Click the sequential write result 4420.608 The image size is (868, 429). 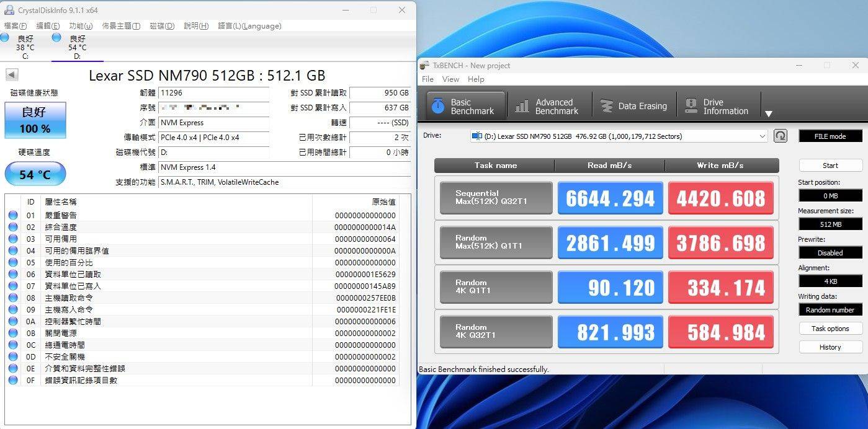pyautogui.click(x=721, y=198)
